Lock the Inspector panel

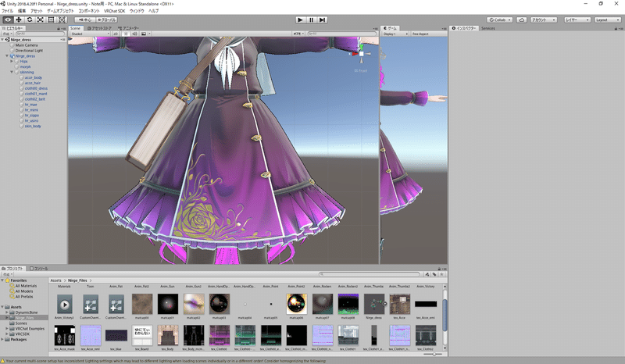click(x=616, y=28)
